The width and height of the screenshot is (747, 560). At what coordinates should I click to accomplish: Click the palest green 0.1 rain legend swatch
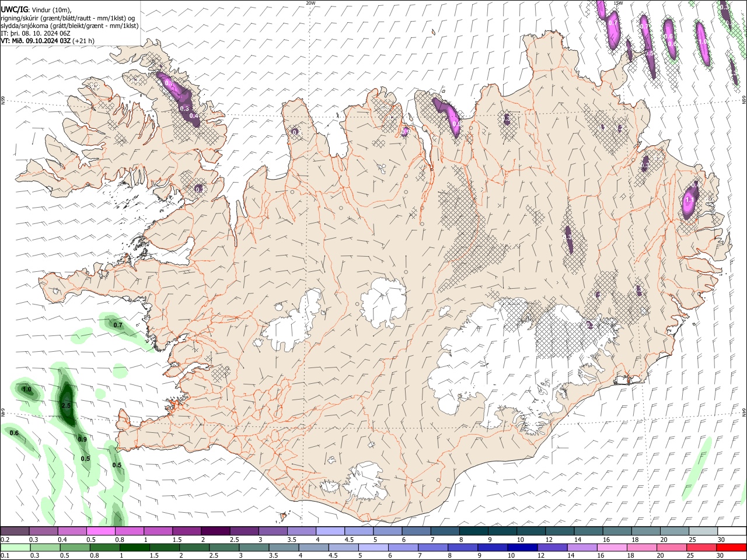click(15, 547)
